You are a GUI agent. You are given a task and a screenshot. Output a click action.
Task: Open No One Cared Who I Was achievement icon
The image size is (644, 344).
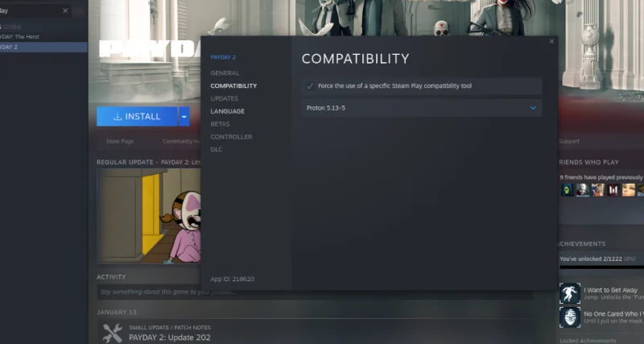coord(570,317)
